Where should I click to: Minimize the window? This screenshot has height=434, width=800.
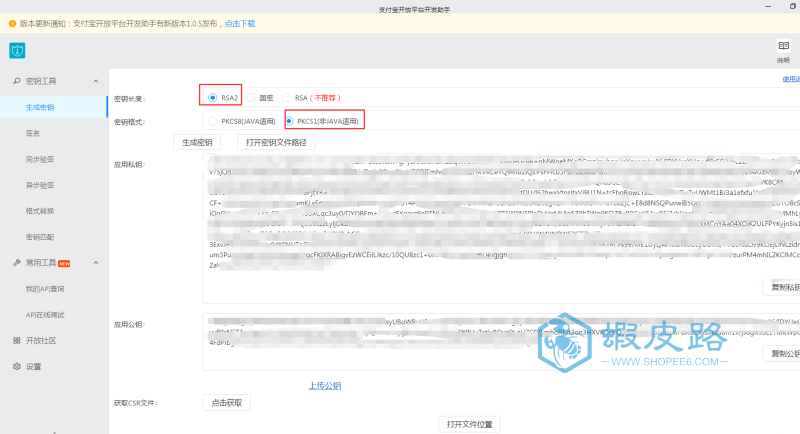[768, 6]
